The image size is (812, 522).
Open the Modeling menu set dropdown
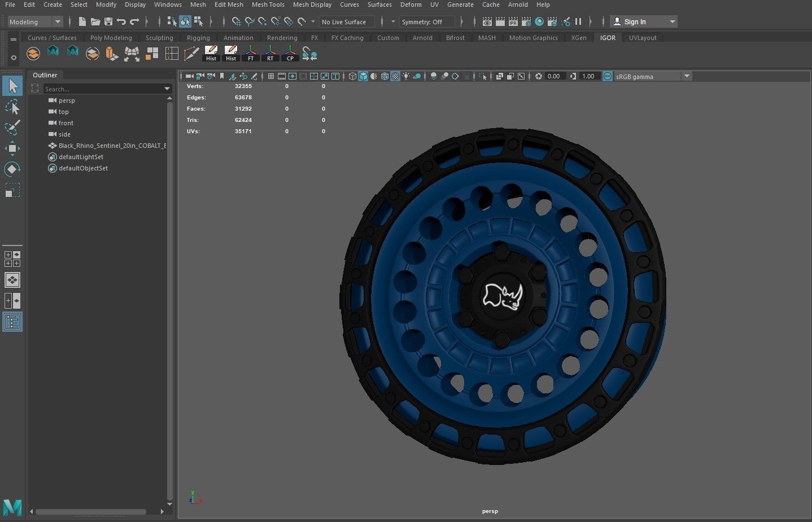(35, 21)
